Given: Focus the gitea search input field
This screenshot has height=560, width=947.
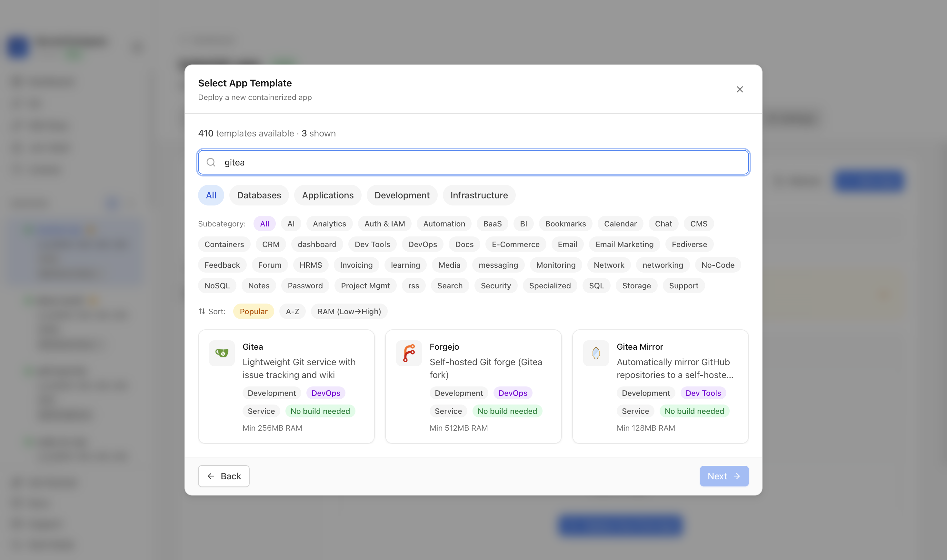Looking at the screenshot, I should [x=473, y=162].
